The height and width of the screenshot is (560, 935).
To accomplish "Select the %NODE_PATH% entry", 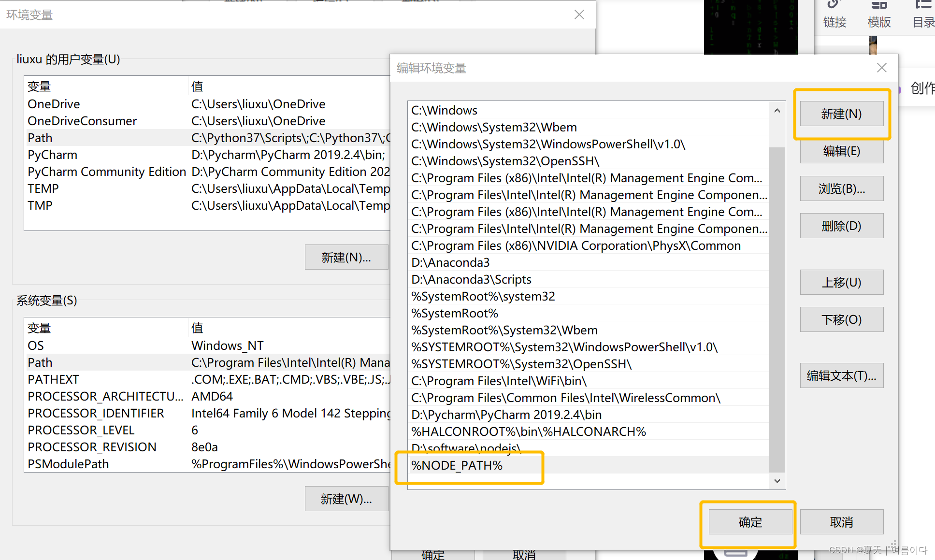I will (x=457, y=465).
